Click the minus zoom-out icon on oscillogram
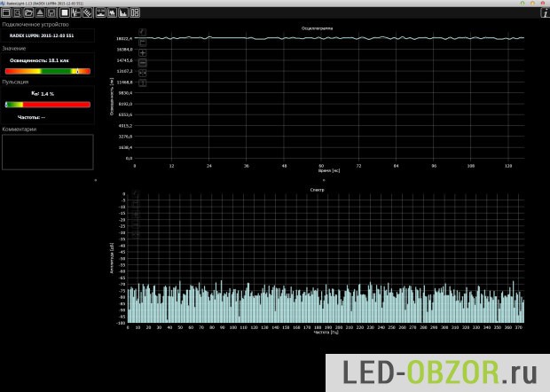Screen dimensions: 550x392 pyautogui.click(x=143, y=63)
